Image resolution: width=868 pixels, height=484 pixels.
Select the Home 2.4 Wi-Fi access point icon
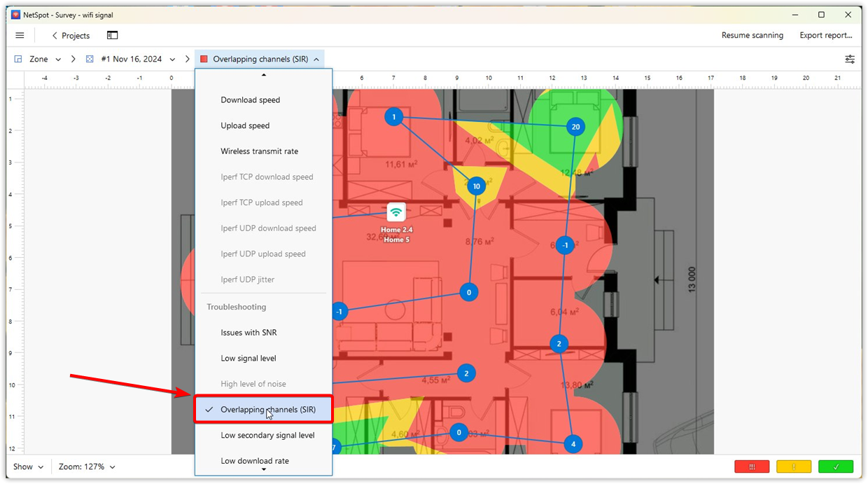coord(396,212)
